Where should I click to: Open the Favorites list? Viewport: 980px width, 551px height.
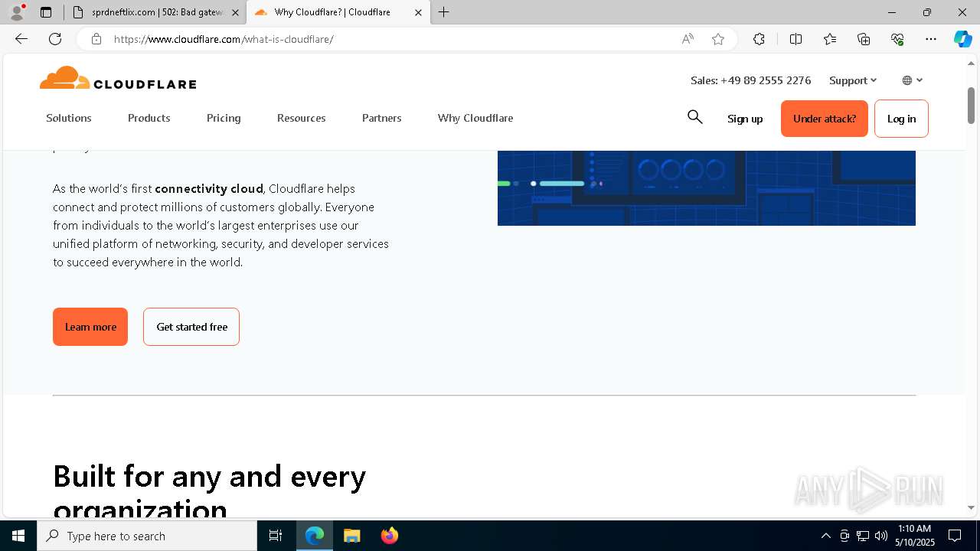[x=830, y=39]
